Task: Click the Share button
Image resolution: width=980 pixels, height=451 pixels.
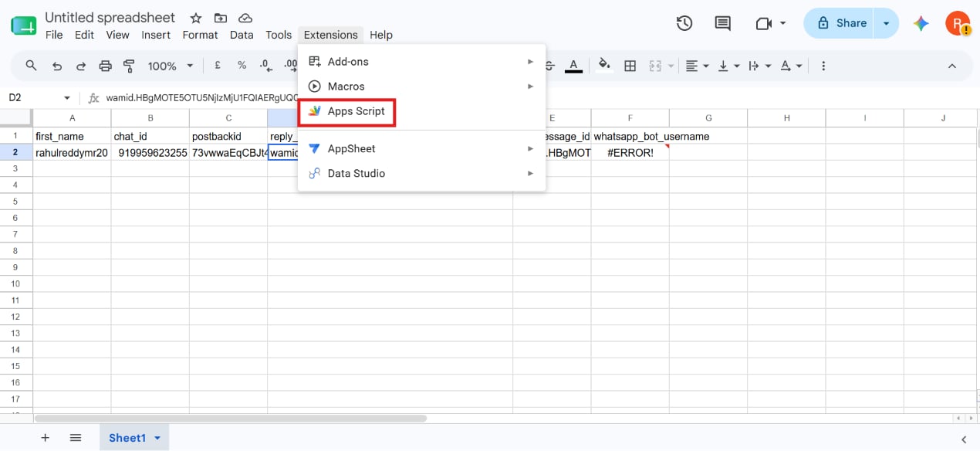Action: pos(840,23)
